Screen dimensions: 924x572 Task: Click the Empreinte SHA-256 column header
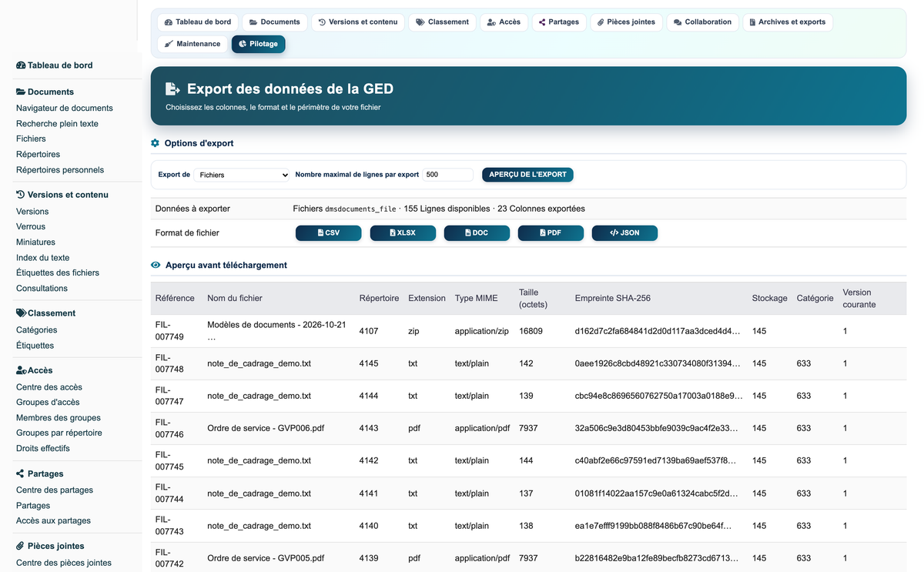pos(613,299)
